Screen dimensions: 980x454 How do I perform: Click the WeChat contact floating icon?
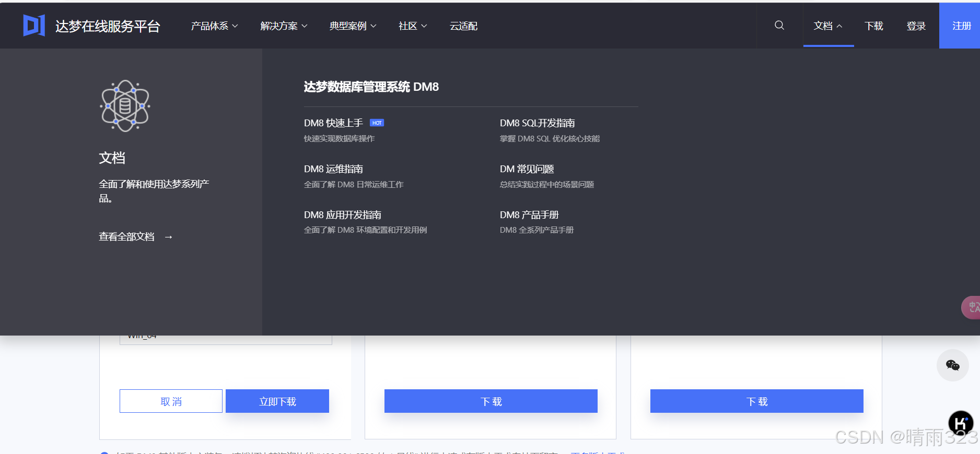tap(952, 365)
